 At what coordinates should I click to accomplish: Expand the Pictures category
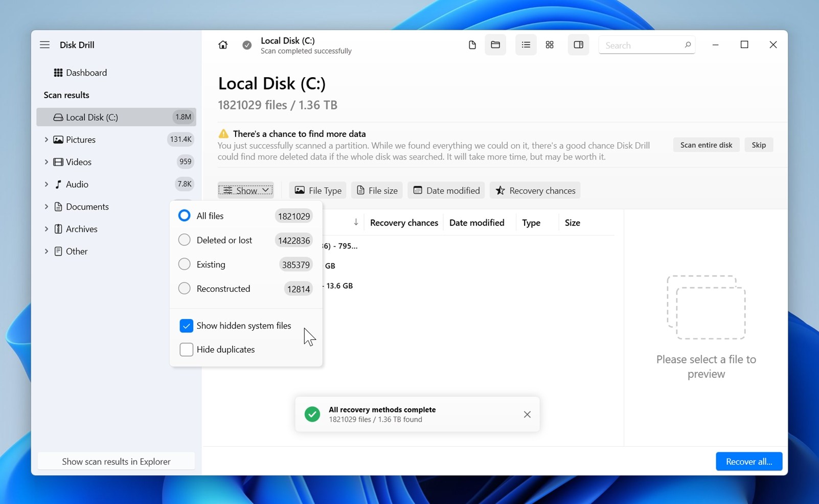[x=45, y=139]
